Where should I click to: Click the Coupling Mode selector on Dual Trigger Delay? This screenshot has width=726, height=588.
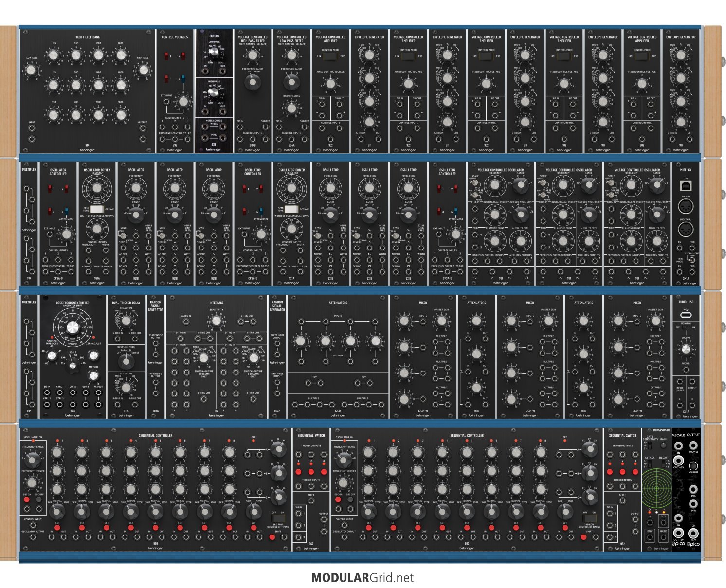126,360
